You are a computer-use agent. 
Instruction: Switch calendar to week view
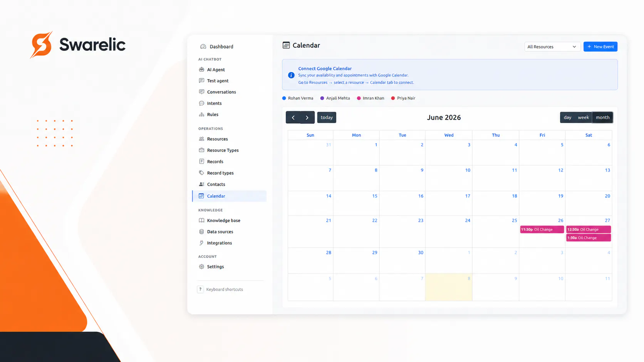tap(583, 117)
